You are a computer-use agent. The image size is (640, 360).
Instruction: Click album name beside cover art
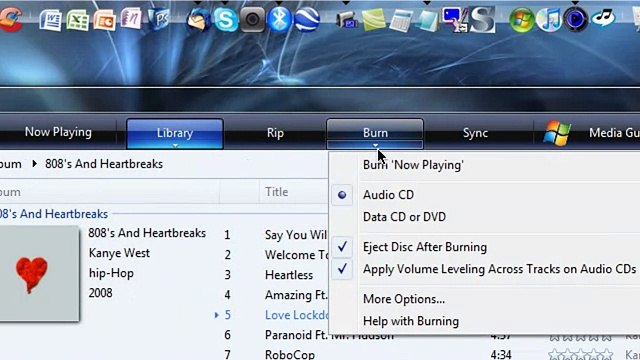click(x=147, y=233)
